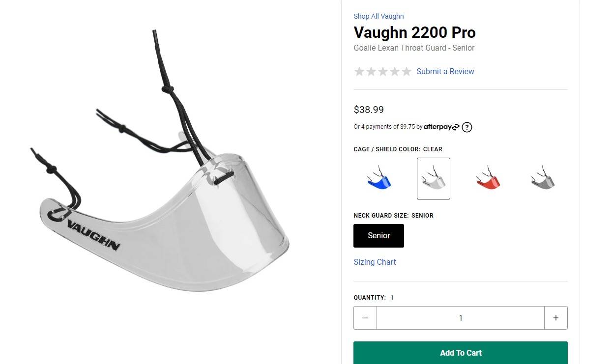612x364 pixels.
Task: Select the first rating star
Action: [x=359, y=72]
